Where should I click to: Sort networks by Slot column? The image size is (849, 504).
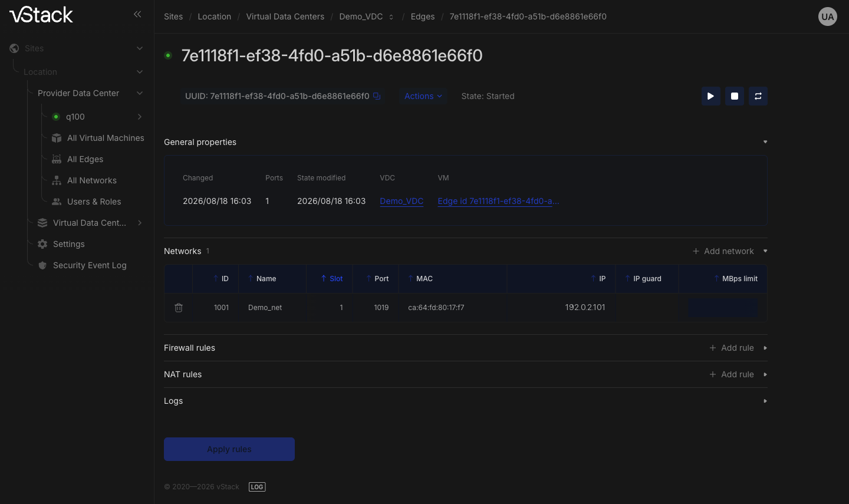[332, 279]
